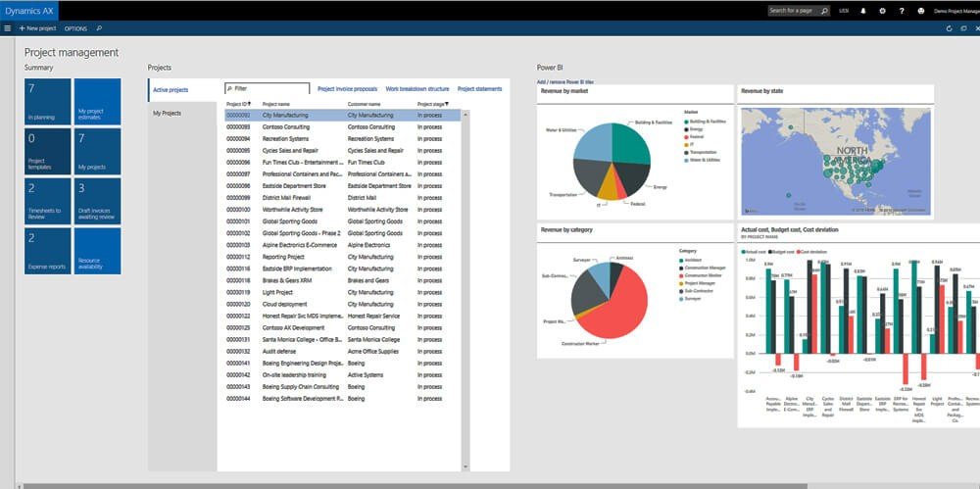Screen dimensions: 980x489
Task: Click the Acme Office Supplies customer cell
Action: [373, 352]
